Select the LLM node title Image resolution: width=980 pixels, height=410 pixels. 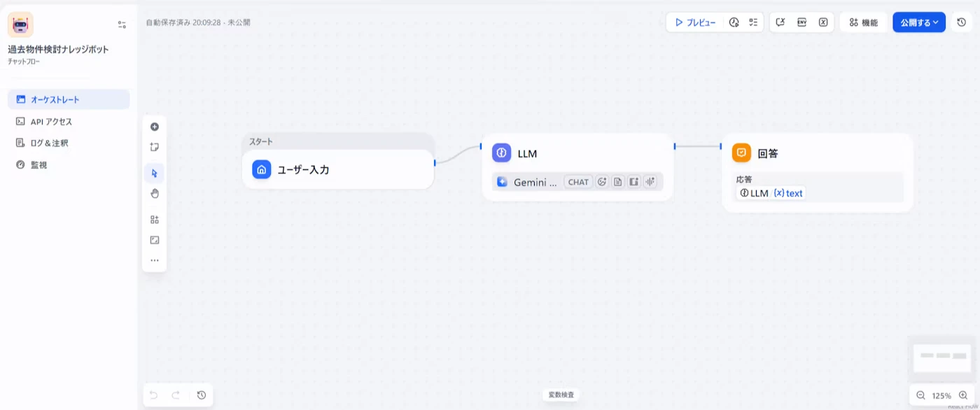pyautogui.click(x=527, y=153)
